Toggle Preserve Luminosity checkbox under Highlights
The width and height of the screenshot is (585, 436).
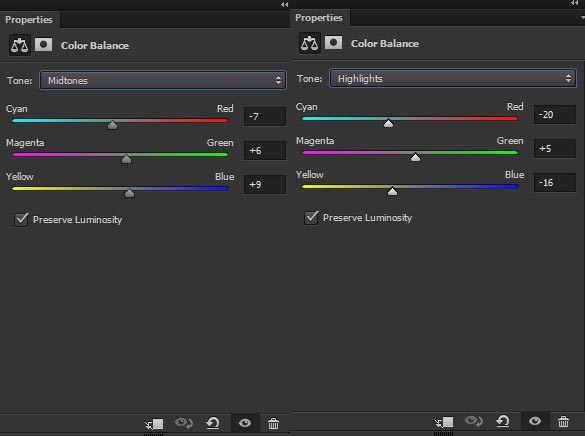pyautogui.click(x=311, y=217)
